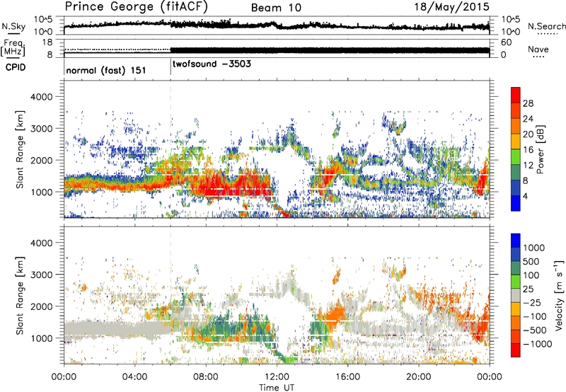Click the 'Velocity [m s-1]' colorbar title
Screen dimensions: 566x392
click(x=559, y=295)
